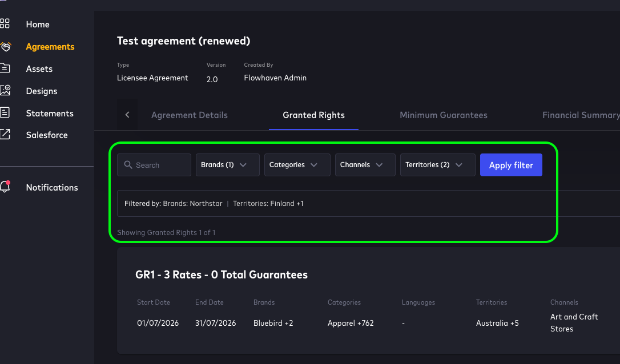Viewport: 620px width, 364px height.
Task: Click end date 31/07/2026
Action: (215, 323)
